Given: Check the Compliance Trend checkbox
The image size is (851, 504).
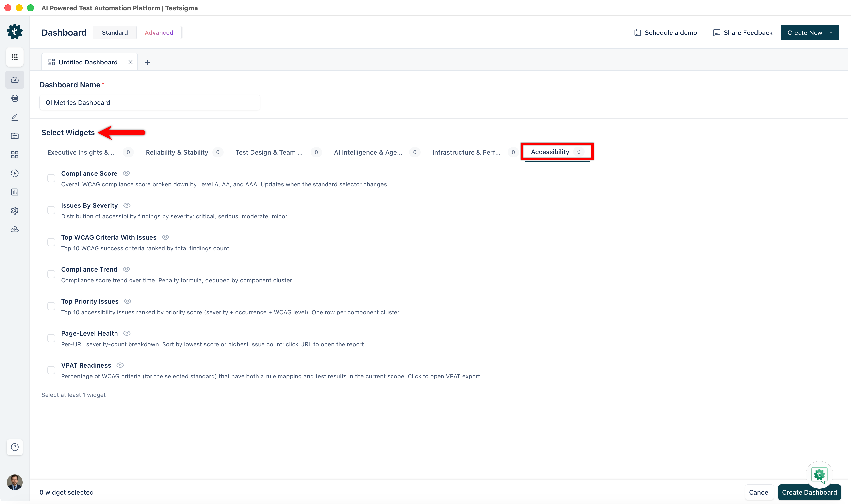Looking at the screenshot, I should click(51, 274).
